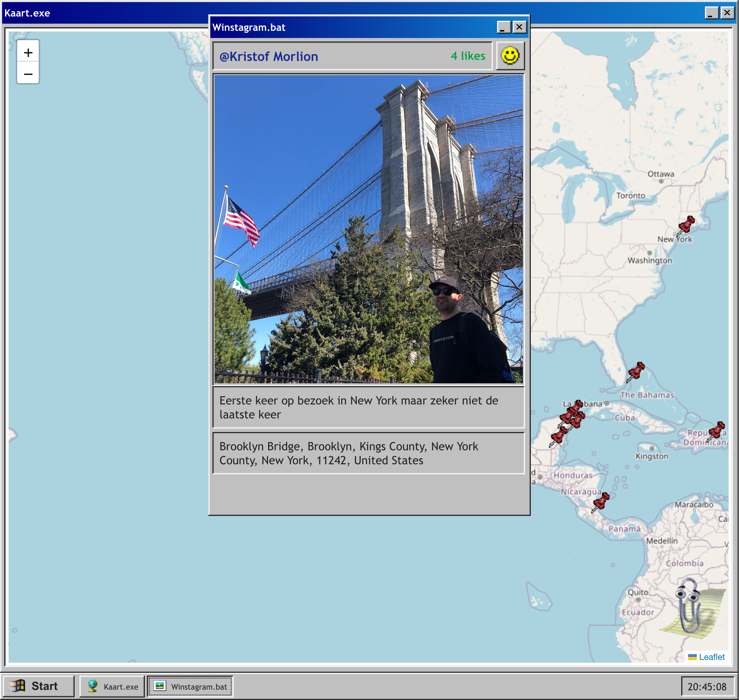The width and height of the screenshot is (739, 700).
Task: Click the Brooklyn Bridge address text box
Action: (x=368, y=453)
